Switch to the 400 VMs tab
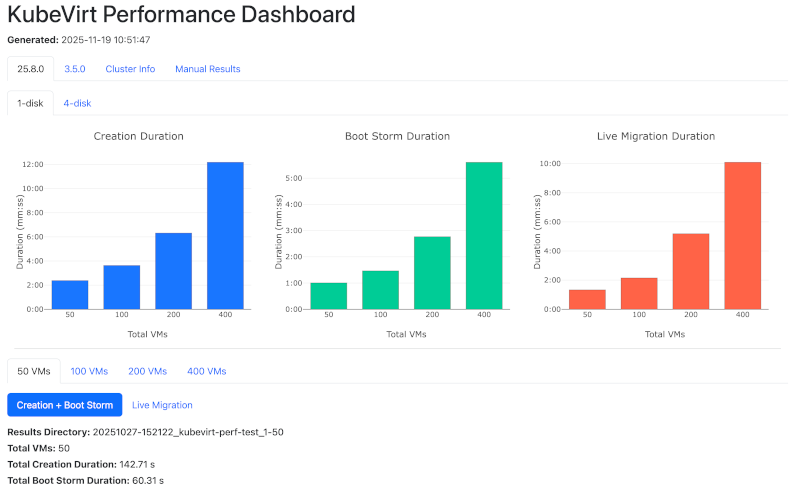Image resolution: width=800 pixels, height=491 pixels. point(207,371)
